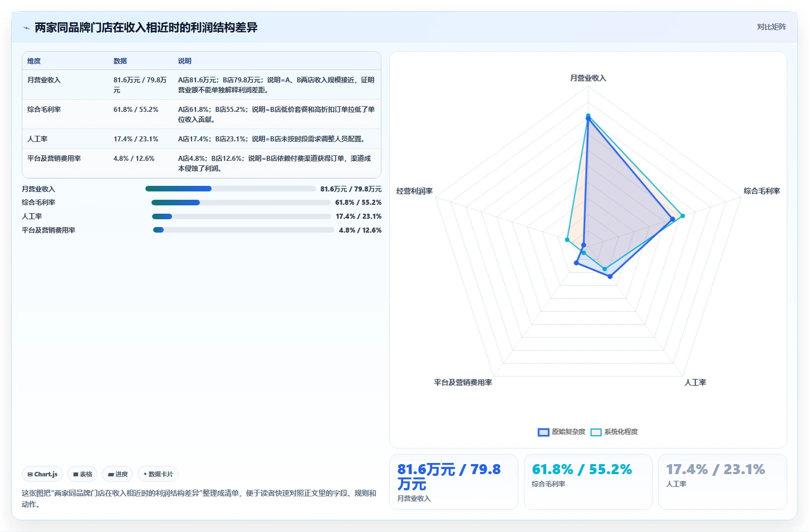Click the explanation starting with A店61.8%

pyautogui.click(x=276, y=115)
